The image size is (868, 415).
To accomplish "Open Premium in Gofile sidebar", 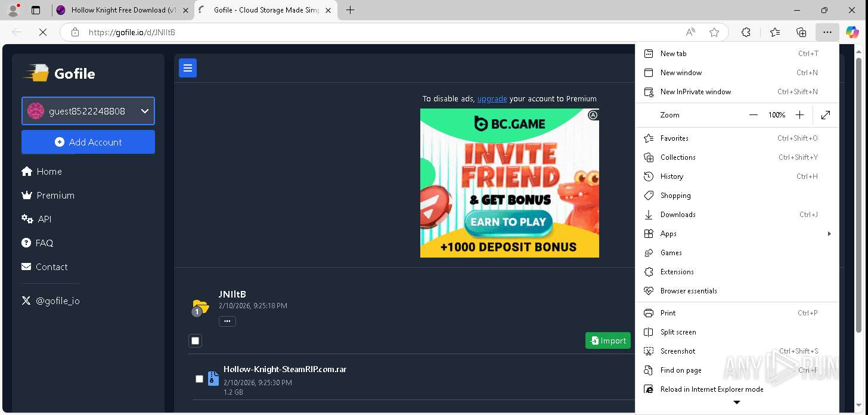I will point(48,195).
